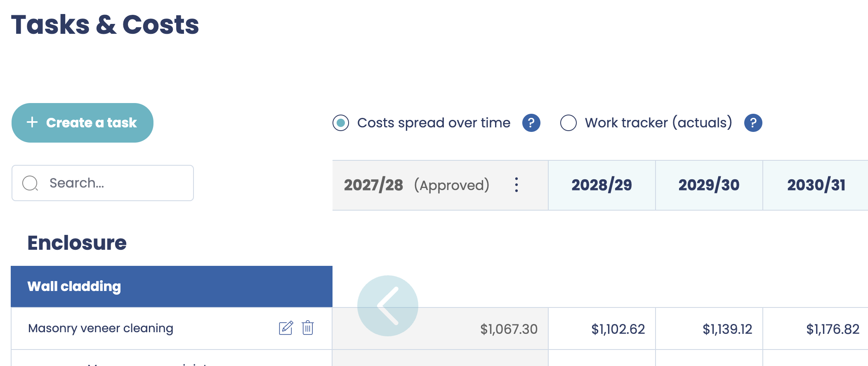Open help for Costs spread over time
This screenshot has height=366, width=868.
tap(531, 123)
